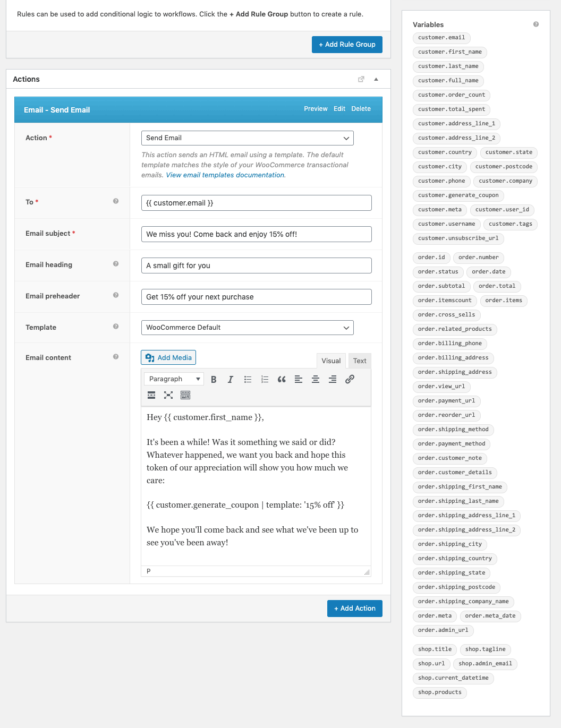
Task: Select the customer.email variable
Action: (x=441, y=38)
